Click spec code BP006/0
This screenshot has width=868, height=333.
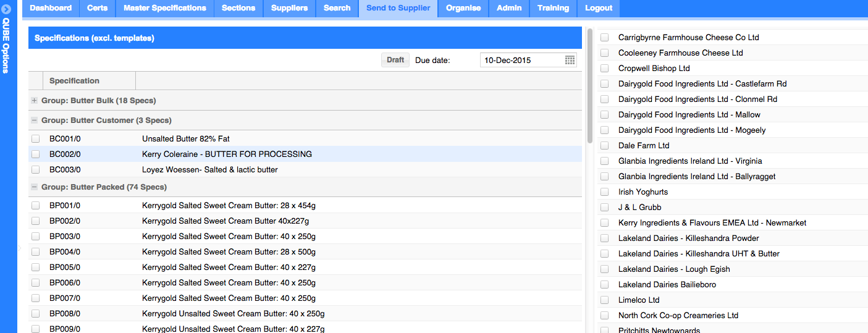65,283
